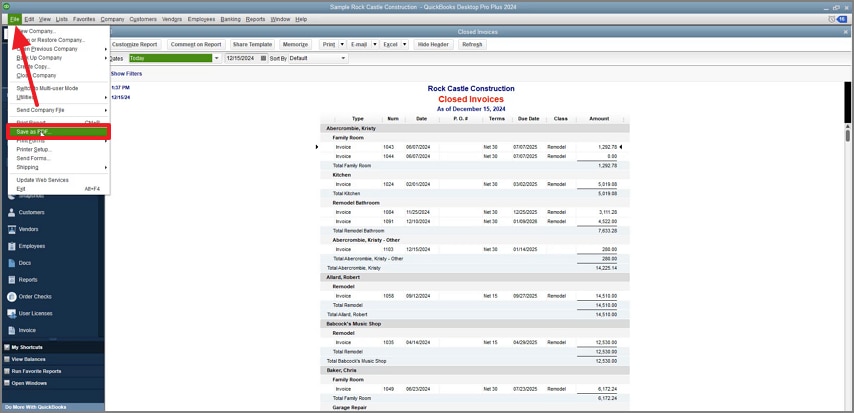Open the Customers shortcut icon in sidebar
Image resolution: width=854 pixels, height=413 pixels.
(11, 212)
